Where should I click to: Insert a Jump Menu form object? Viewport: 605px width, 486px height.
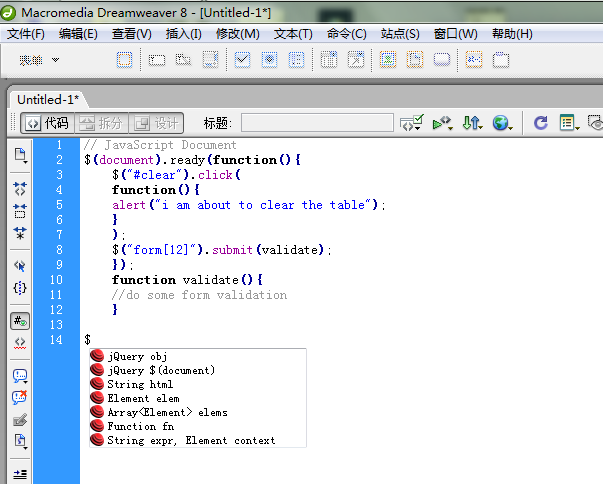coord(356,60)
